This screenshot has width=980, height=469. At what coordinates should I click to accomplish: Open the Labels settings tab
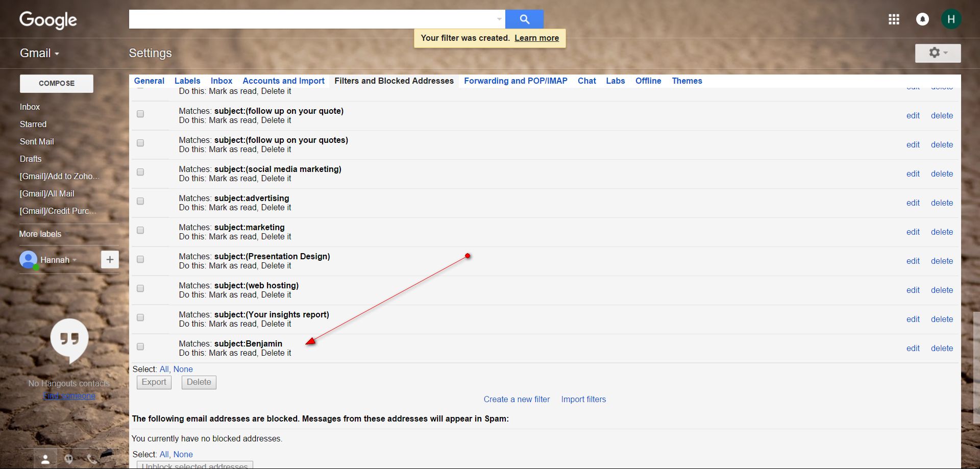[x=187, y=81]
